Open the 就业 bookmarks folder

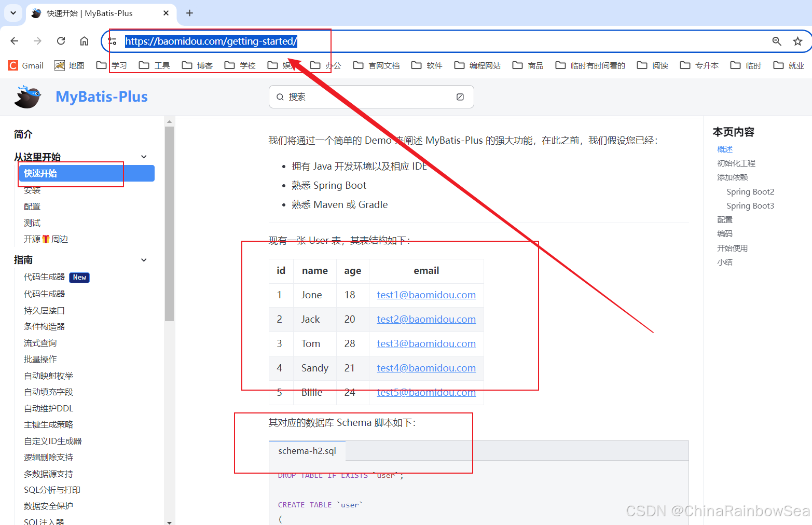789,65
